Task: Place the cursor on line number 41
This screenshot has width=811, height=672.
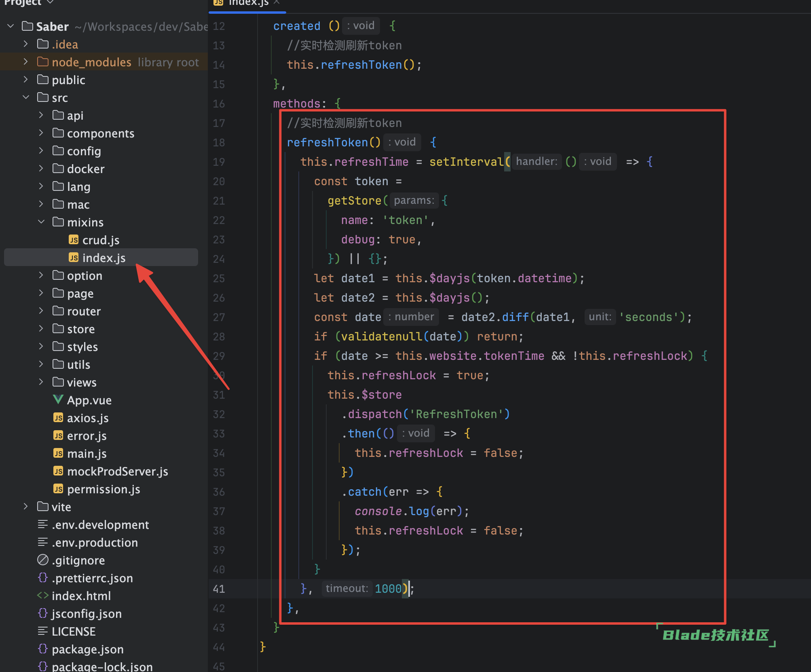Action: coord(219,589)
